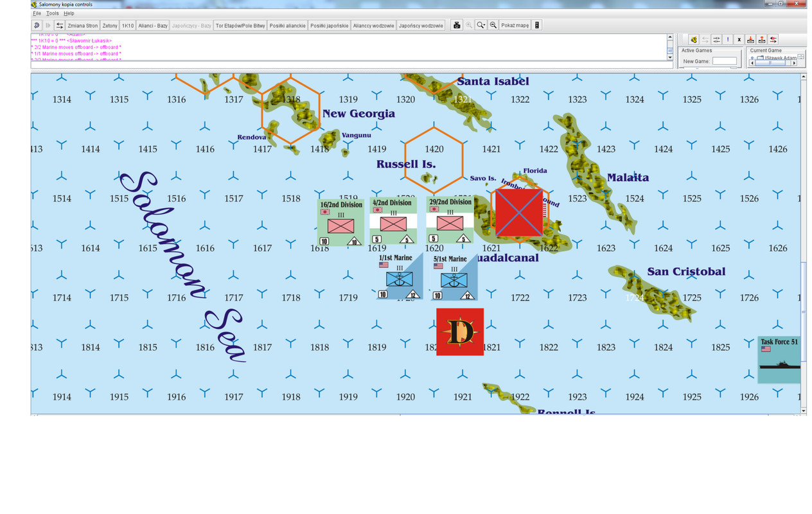The width and height of the screenshot is (812, 514).
Task: Open Japońscy wodzowie leaders window
Action: coord(421,25)
